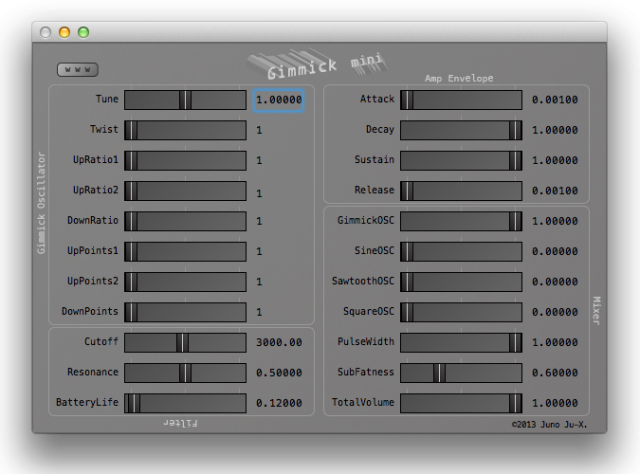Adjust the Twist slider
This screenshot has width=640, height=474.
pos(185,130)
